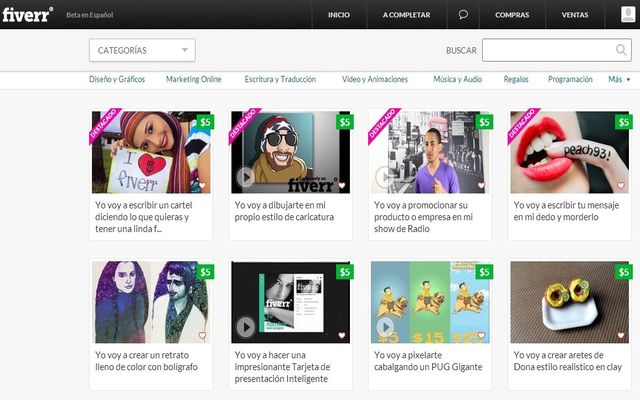This screenshot has width=640, height=400.
Task: Play the giant PUG pixel art video
Action: click(x=385, y=327)
